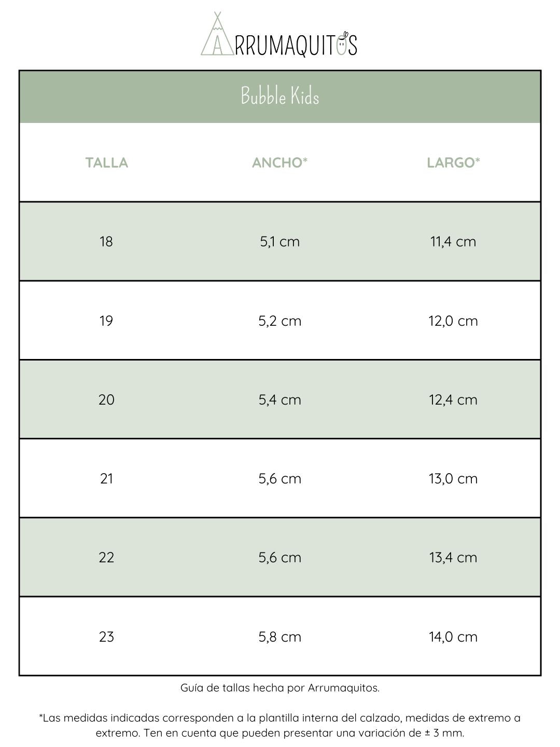Click the LARGO* column header
560x747 pixels.
pos(453,163)
